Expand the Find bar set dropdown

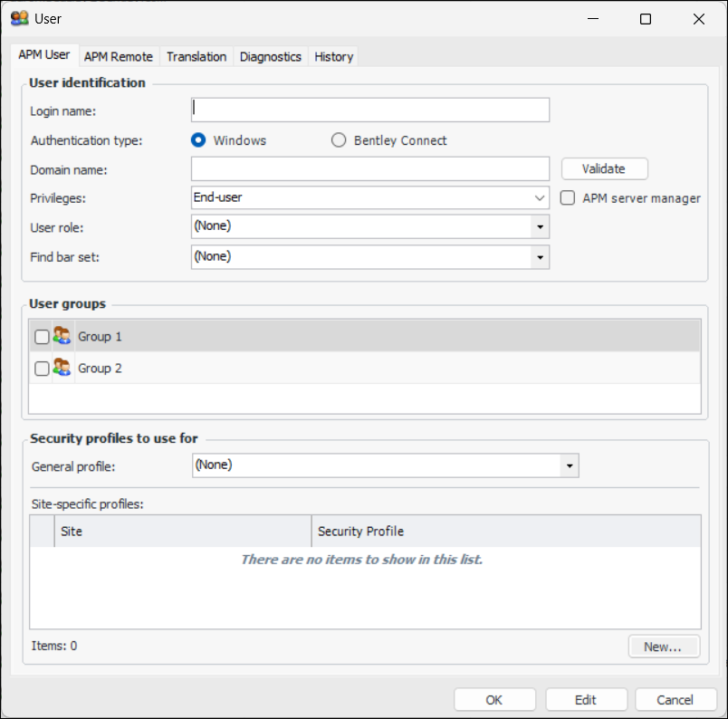click(540, 257)
